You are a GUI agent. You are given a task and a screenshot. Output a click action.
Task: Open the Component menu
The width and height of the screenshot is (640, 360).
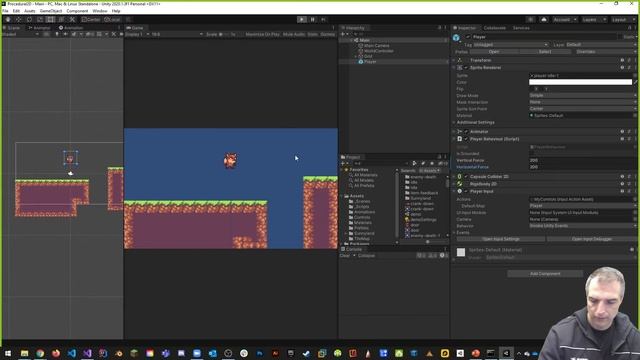coord(77,11)
